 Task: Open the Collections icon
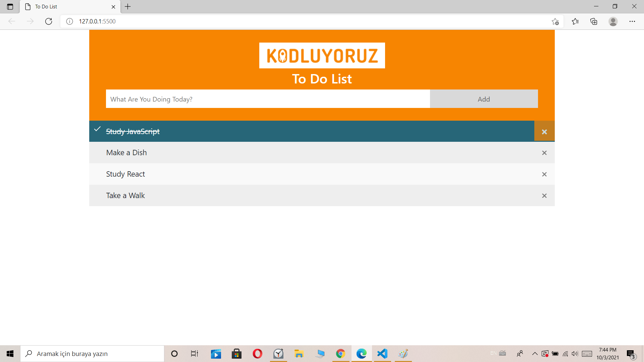[594, 21]
